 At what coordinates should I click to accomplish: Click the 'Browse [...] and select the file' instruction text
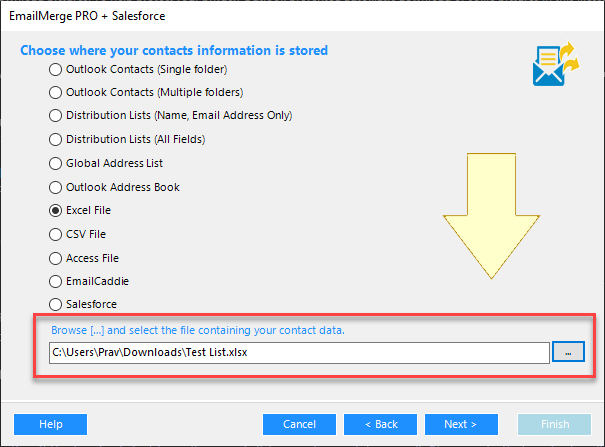[x=198, y=330]
